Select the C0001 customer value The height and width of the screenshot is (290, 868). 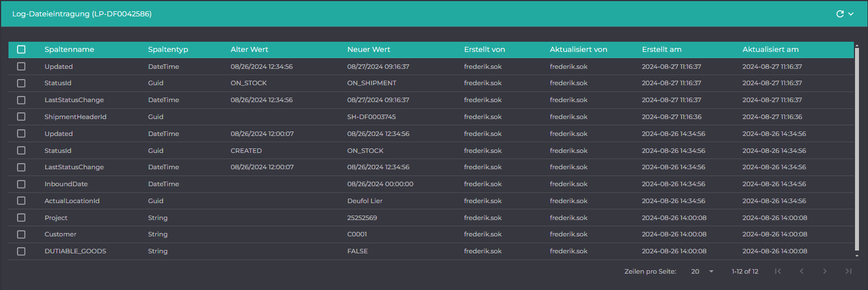(357, 234)
